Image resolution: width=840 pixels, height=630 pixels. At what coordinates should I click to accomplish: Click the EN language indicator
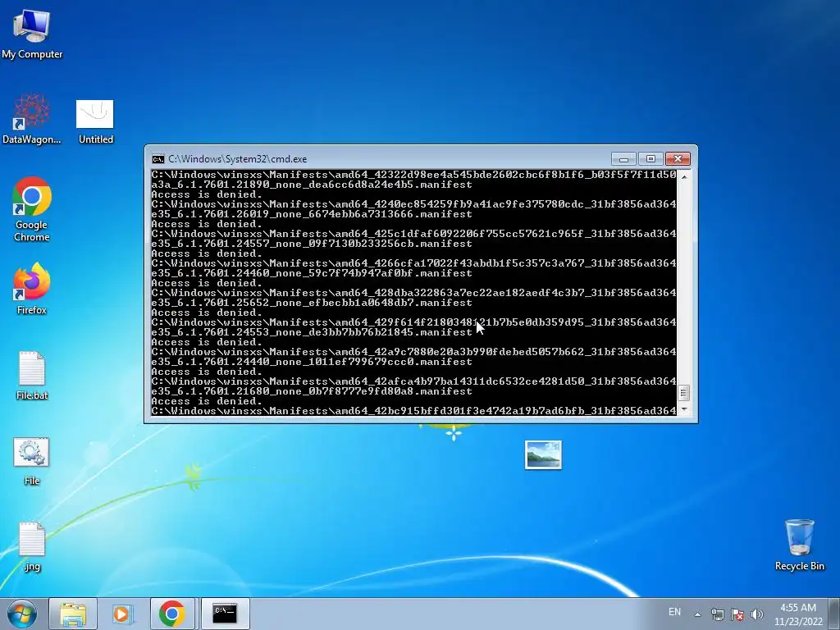(674, 612)
